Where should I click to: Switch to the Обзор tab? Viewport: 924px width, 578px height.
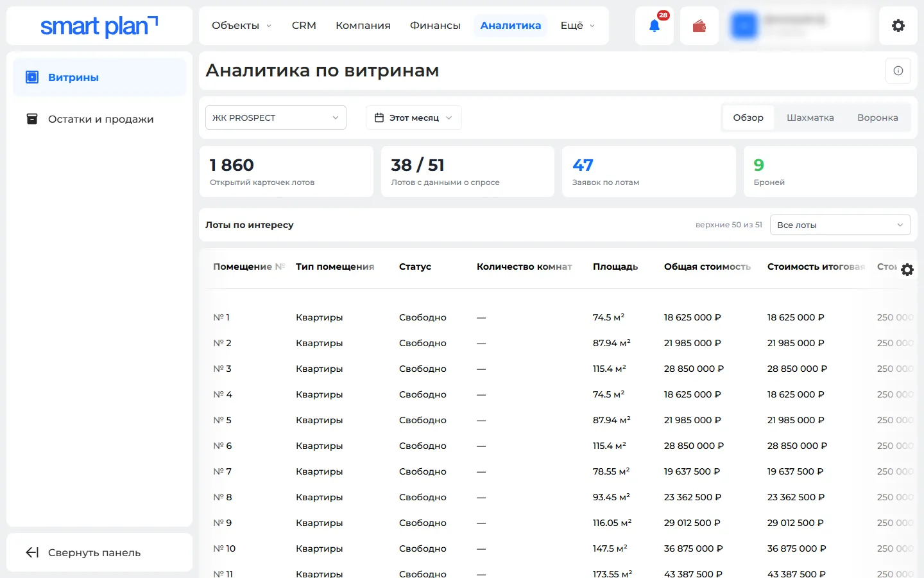pos(748,118)
